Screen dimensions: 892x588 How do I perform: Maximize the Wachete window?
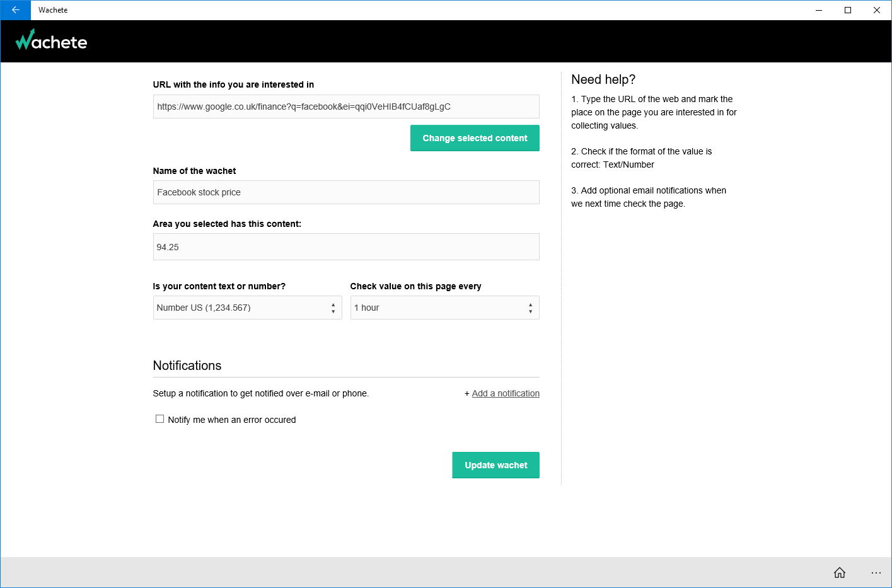click(848, 10)
